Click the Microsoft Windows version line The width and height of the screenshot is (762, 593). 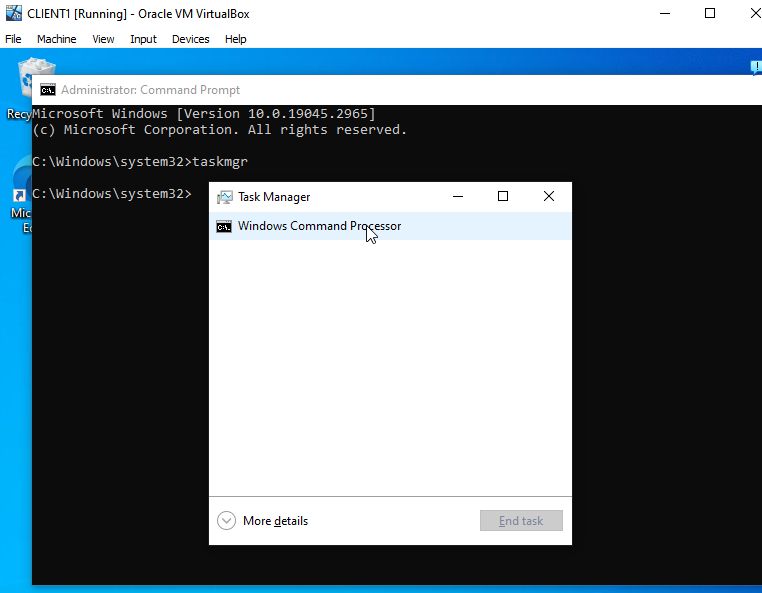[x=204, y=114]
